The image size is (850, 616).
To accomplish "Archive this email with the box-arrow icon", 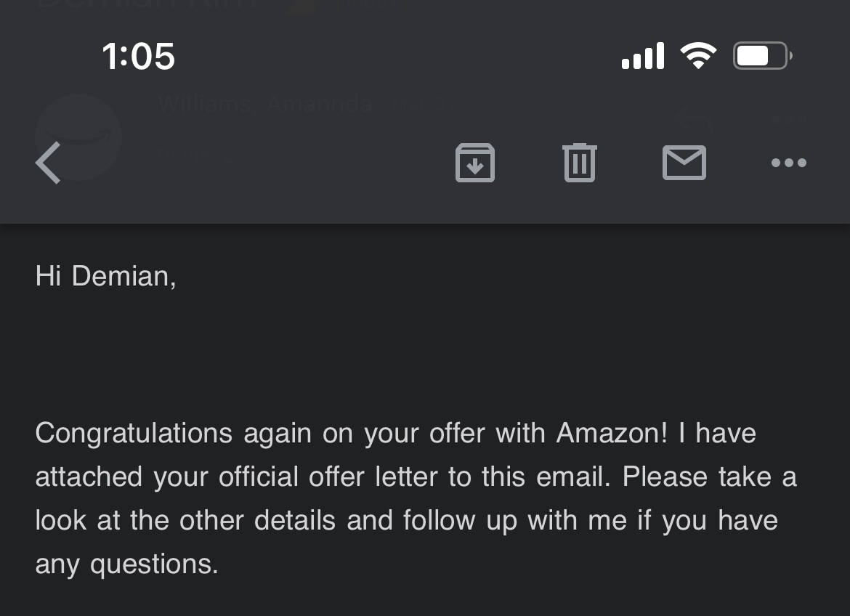I will click(x=475, y=163).
